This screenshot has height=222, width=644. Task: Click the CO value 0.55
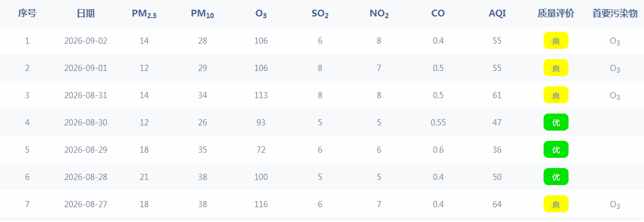point(438,123)
